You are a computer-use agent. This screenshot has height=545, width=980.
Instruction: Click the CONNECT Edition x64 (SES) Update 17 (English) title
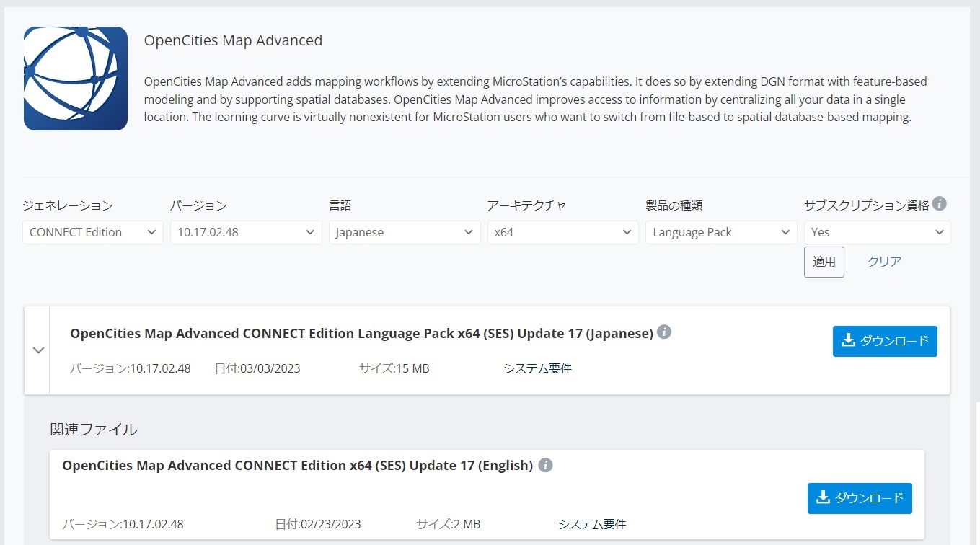click(x=297, y=465)
